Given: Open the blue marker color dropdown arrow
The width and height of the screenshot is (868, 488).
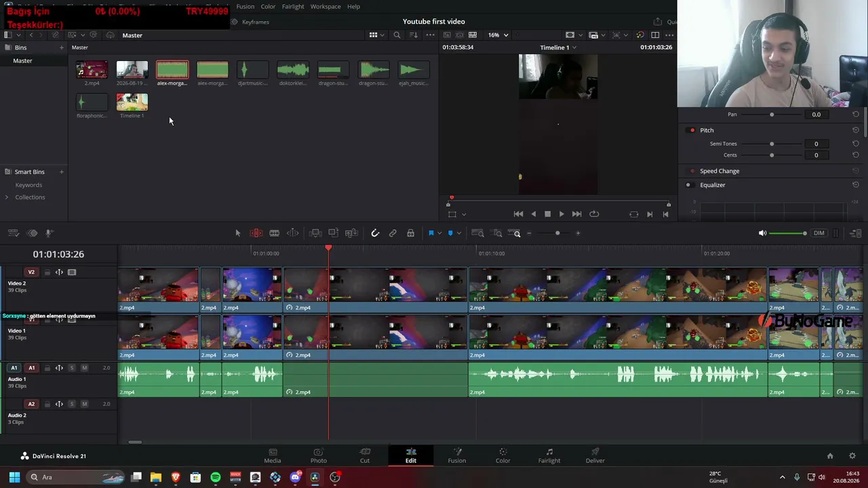Looking at the screenshot, I should [459, 233].
